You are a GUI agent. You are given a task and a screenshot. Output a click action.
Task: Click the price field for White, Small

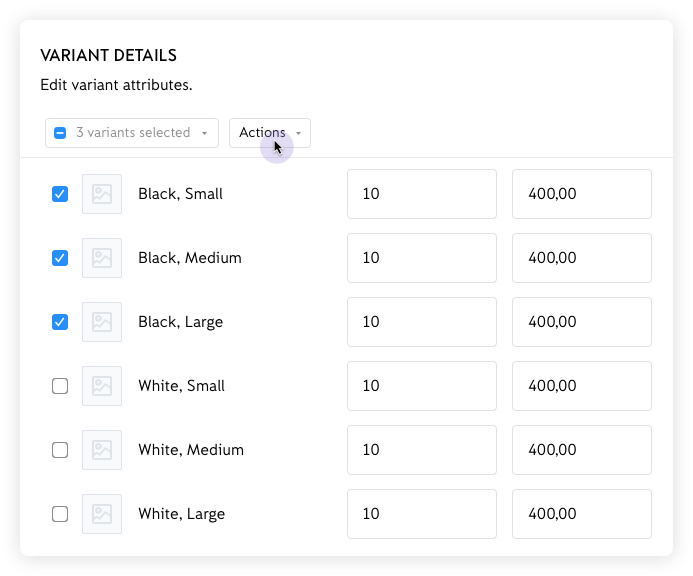(x=581, y=386)
